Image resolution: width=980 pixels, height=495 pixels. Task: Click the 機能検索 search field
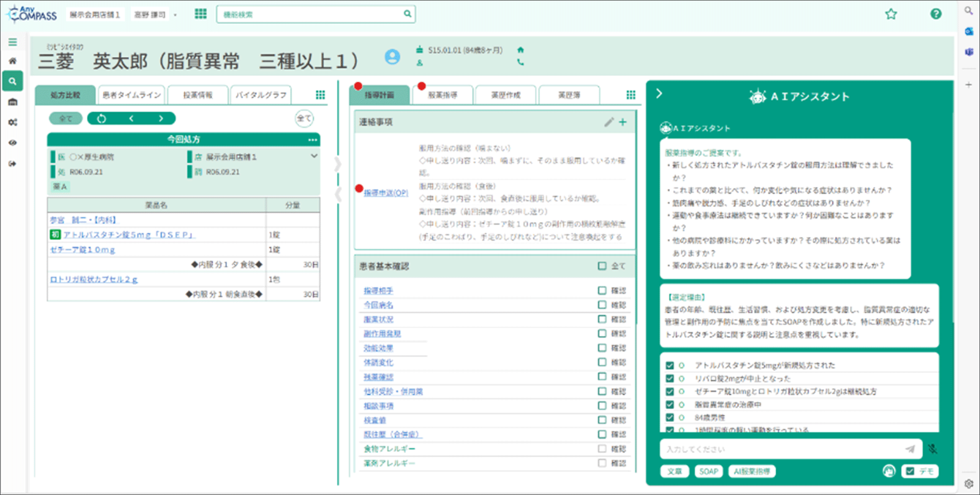pos(311,14)
